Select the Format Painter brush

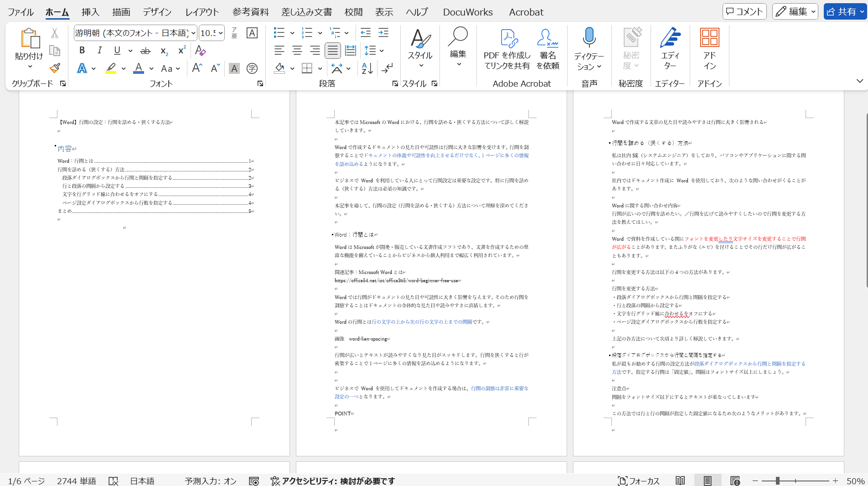point(55,68)
